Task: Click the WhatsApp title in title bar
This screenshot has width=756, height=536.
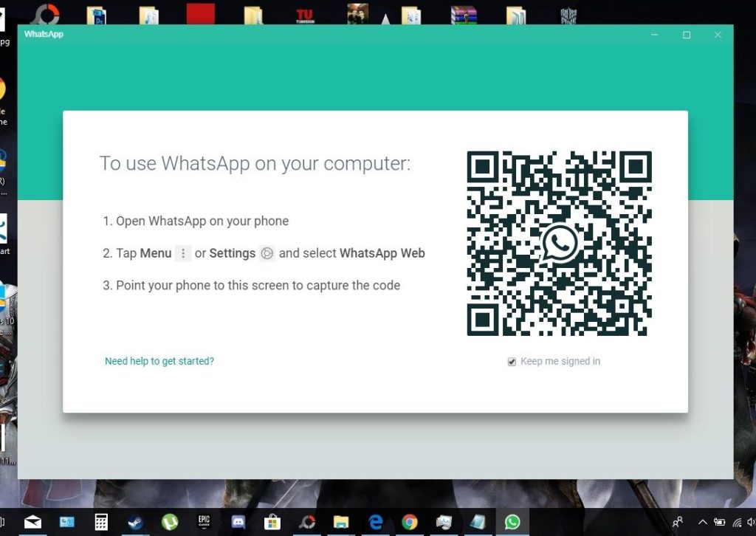Action: [44, 34]
